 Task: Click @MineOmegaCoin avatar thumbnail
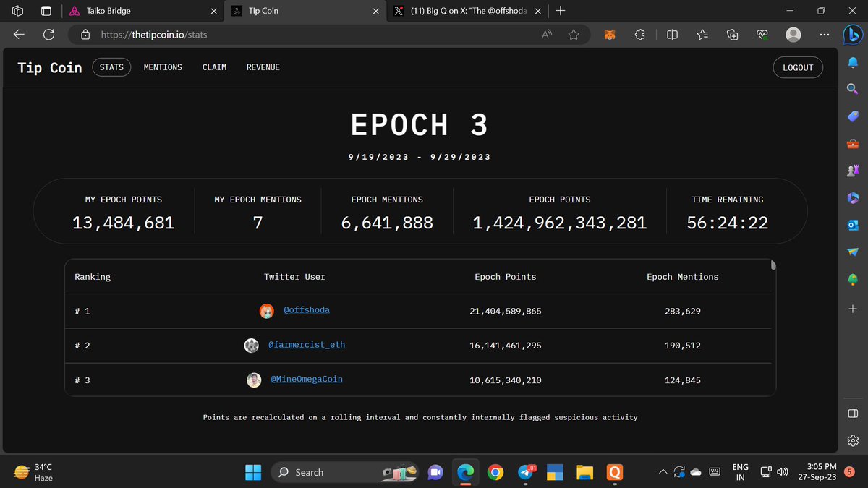(x=254, y=380)
